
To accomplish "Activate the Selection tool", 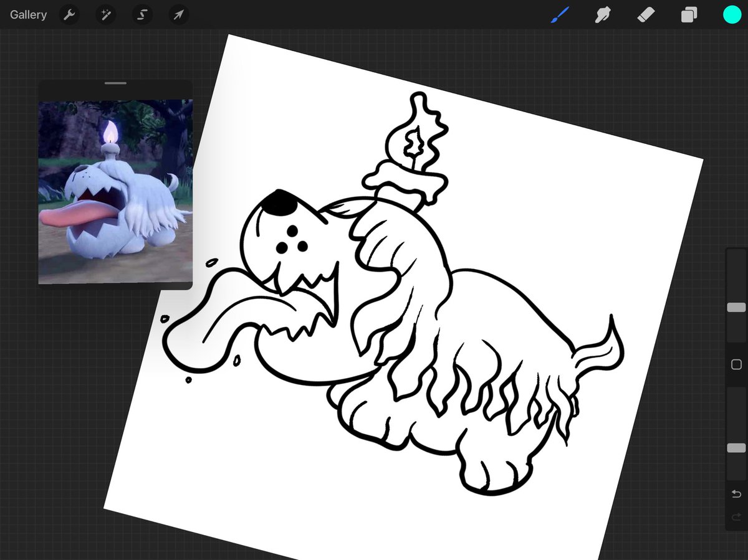I will [x=142, y=15].
